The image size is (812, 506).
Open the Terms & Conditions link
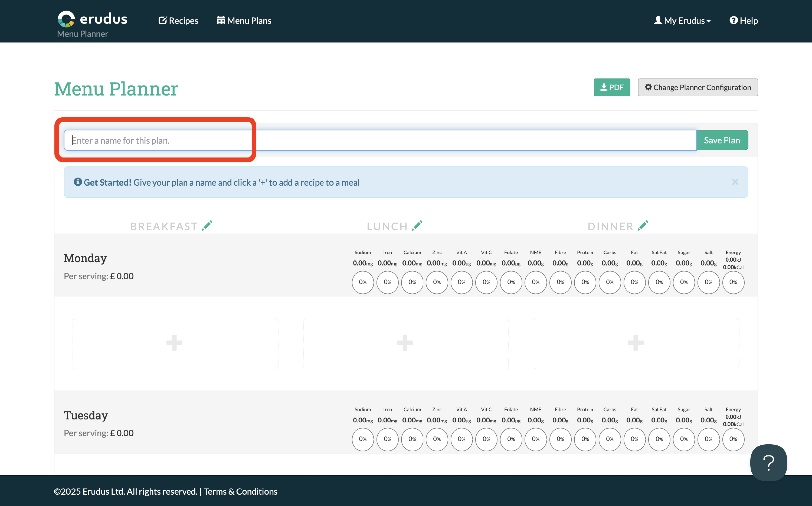pyautogui.click(x=240, y=491)
